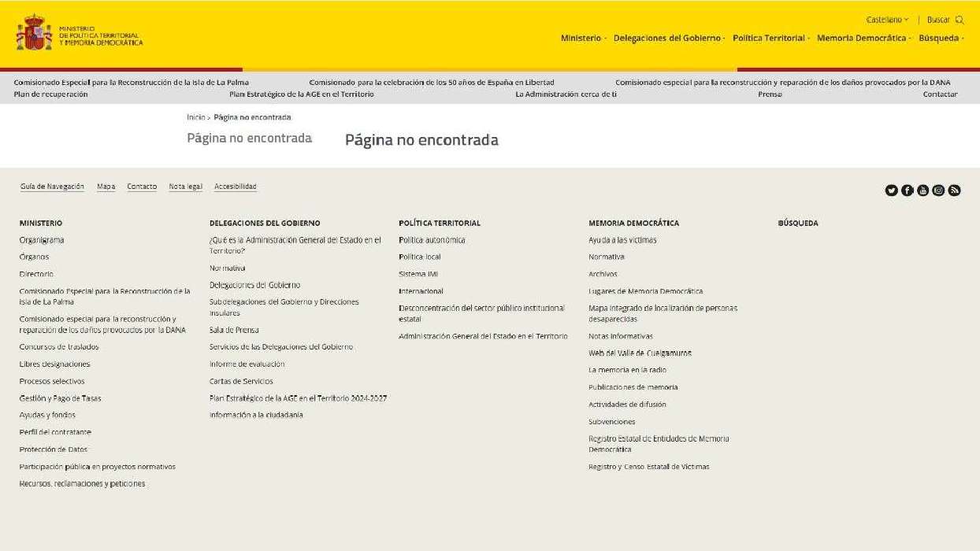Expand the Ministerio main menu

tap(583, 39)
